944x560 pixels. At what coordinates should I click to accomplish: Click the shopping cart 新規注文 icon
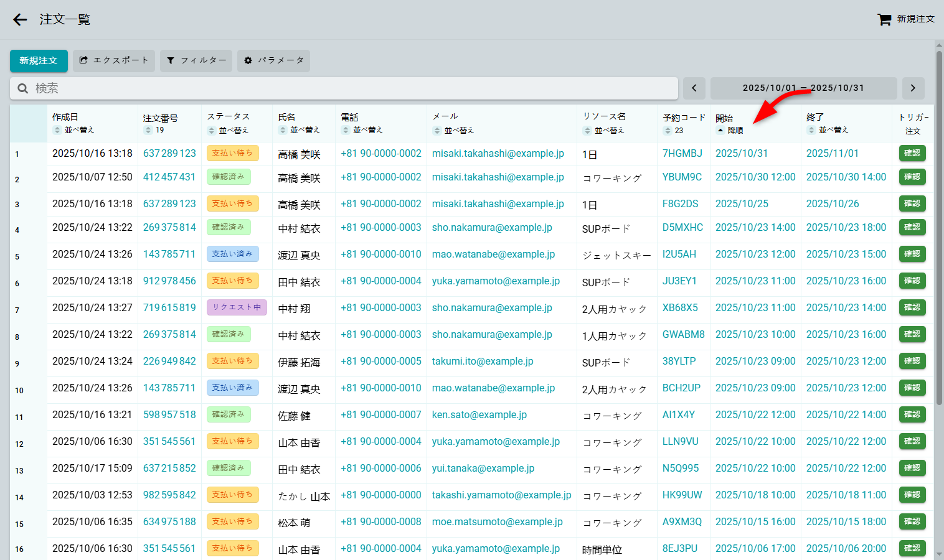[x=884, y=20]
